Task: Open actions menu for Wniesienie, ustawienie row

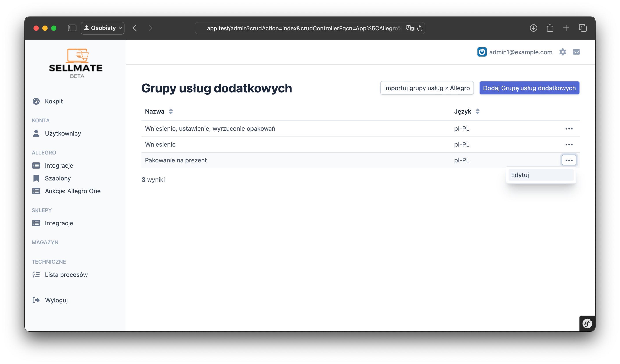Action: pyautogui.click(x=569, y=129)
